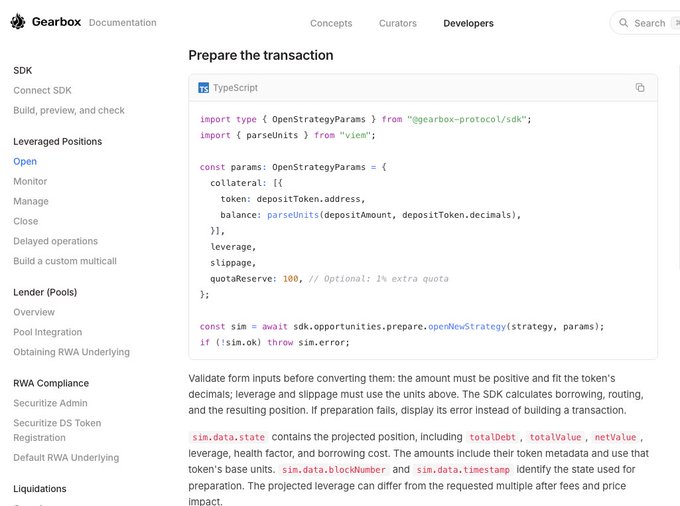This screenshot has height=506, width=680.
Task: Click the Liquidations section heading
Action: pos(40,489)
